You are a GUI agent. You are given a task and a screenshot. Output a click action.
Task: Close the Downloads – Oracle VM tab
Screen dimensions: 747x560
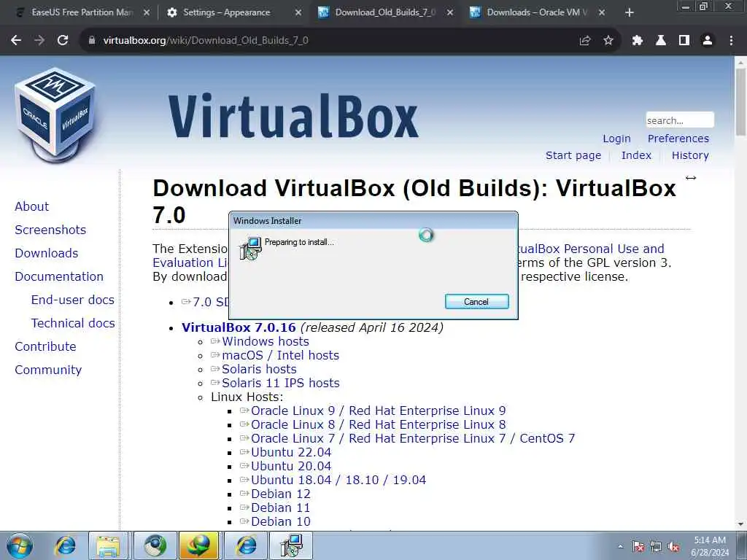(602, 13)
